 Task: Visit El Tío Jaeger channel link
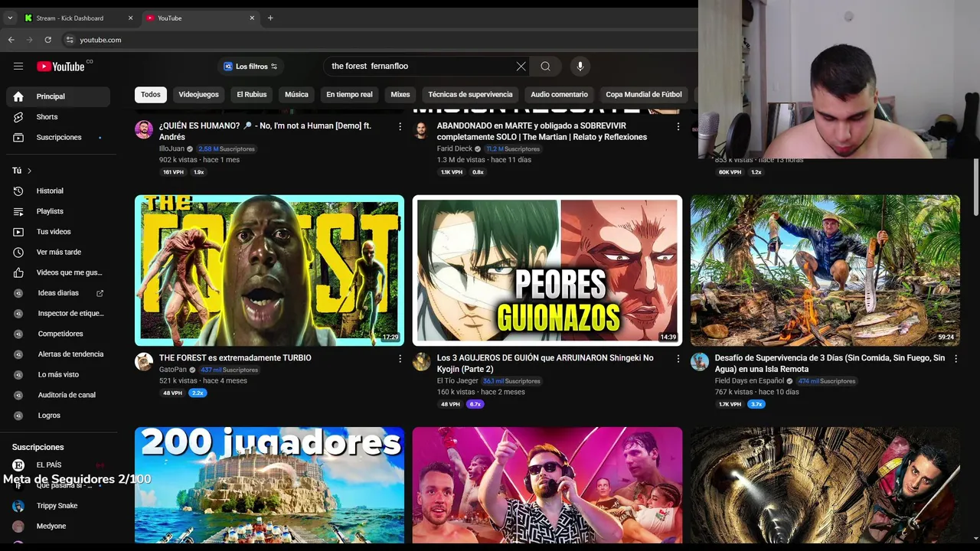457,381
